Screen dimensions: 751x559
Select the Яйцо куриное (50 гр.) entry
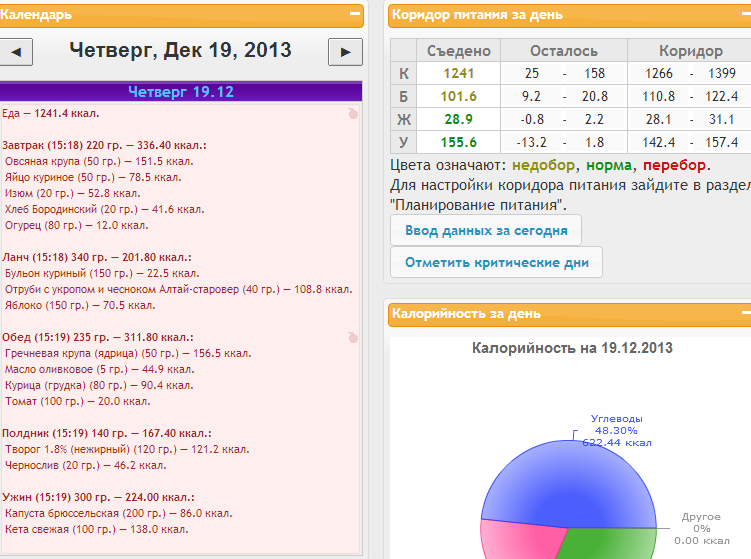coord(93,177)
